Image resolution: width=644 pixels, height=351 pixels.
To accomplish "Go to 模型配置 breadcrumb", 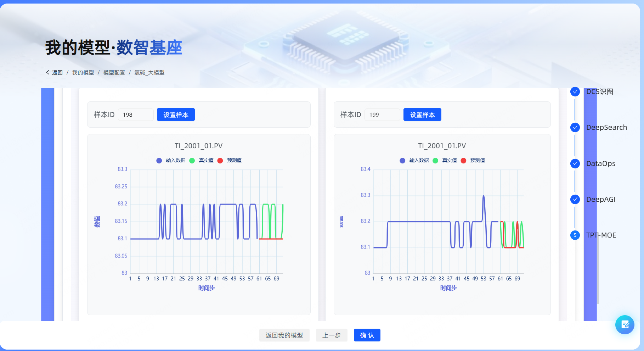I will point(114,72).
